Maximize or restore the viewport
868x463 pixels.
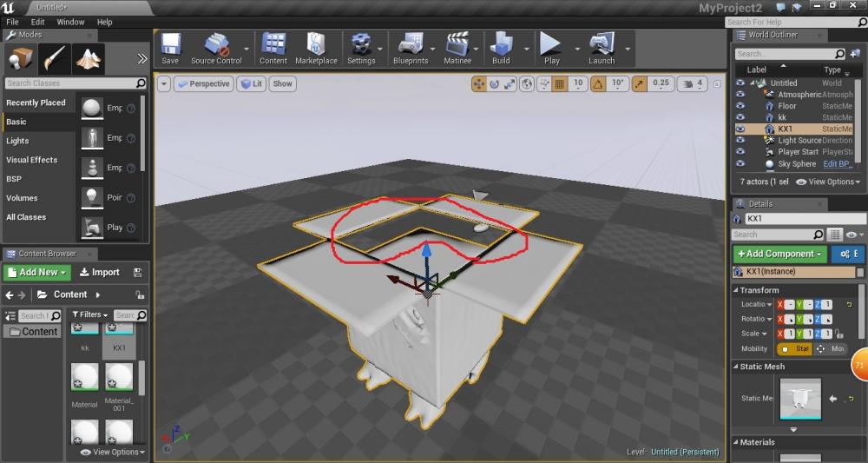(717, 84)
